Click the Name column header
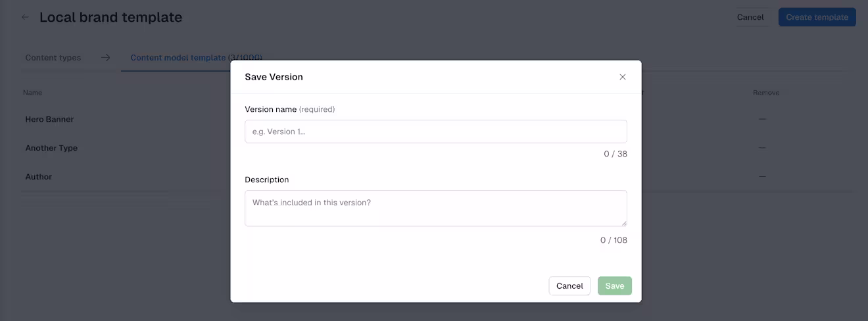The width and height of the screenshot is (868, 321). pyautogui.click(x=32, y=93)
